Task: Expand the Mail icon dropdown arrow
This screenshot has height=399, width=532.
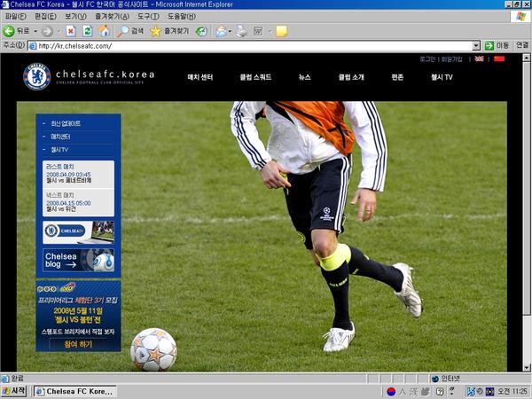Action: click(230, 31)
